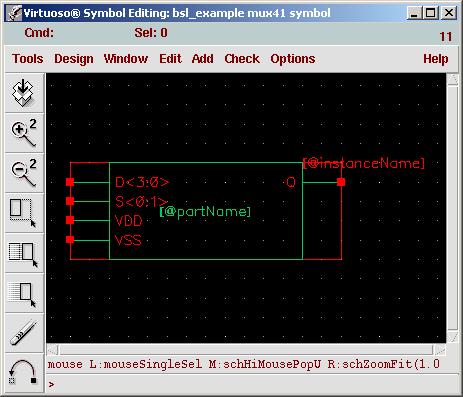Select the Stretch tool icon
The width and height of the screenshot is (463, 397).
24,213
